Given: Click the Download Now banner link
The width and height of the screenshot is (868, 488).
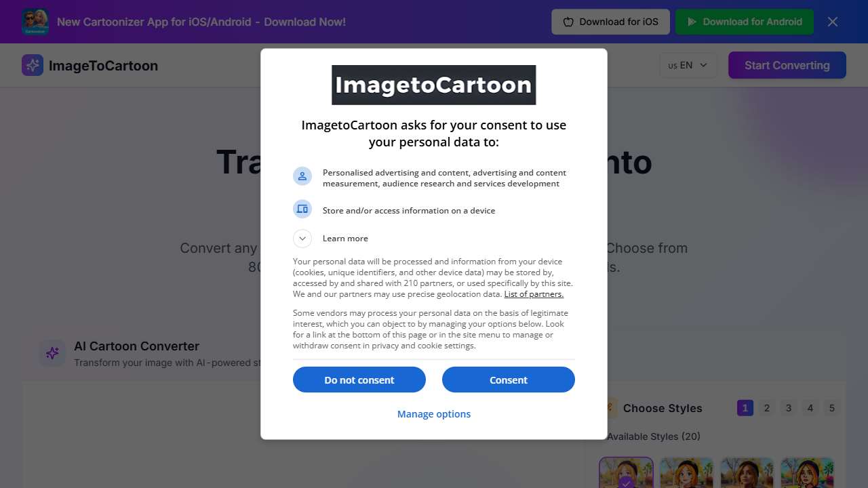Looking at the screenshot, I should [202, 21].
